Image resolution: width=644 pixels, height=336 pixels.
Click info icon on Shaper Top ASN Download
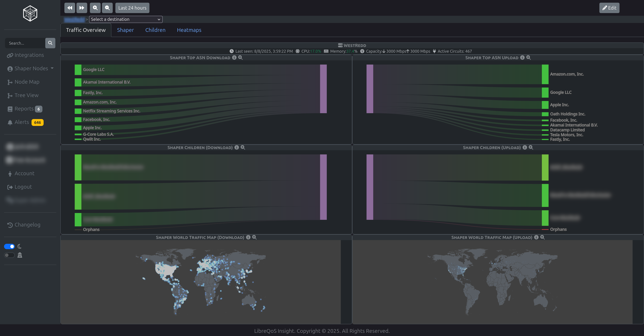point(234,58)
